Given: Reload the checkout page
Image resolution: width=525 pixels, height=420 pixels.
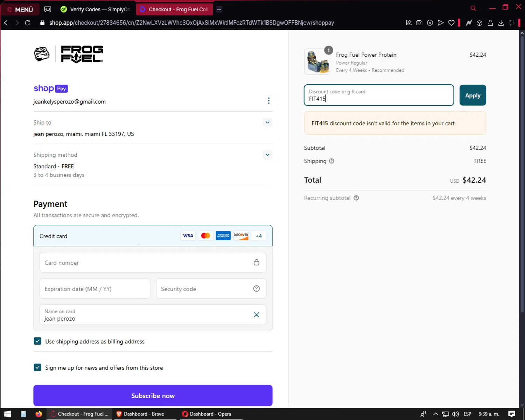Looking at the screenshot, I should [28, 23].
